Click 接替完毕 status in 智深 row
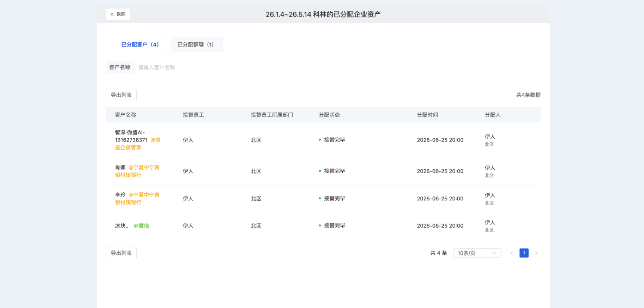This screenshot has height=308, width=644. pos(332,140)
